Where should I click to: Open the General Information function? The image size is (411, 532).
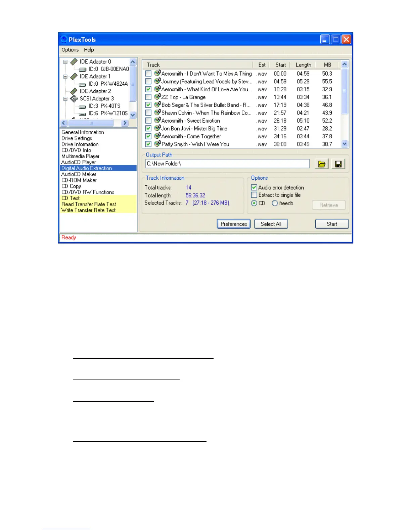pyautogui.click(x=83, y=132)
